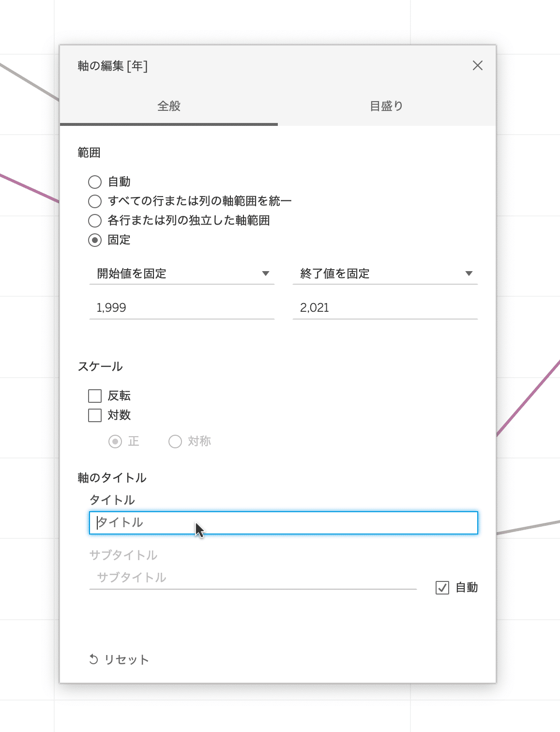Click the dialog title 軸の編集 [年]

point(113,66)
